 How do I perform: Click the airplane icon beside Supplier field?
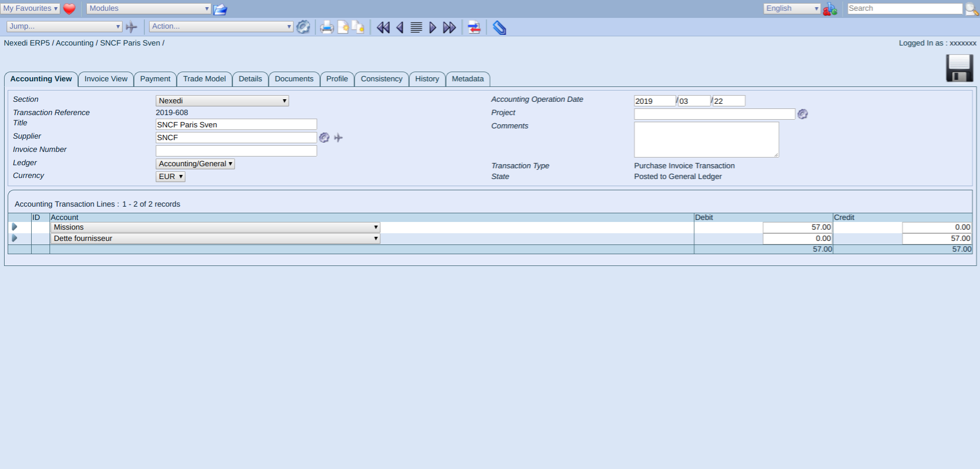pyautogui.click(x=338, y=138)
